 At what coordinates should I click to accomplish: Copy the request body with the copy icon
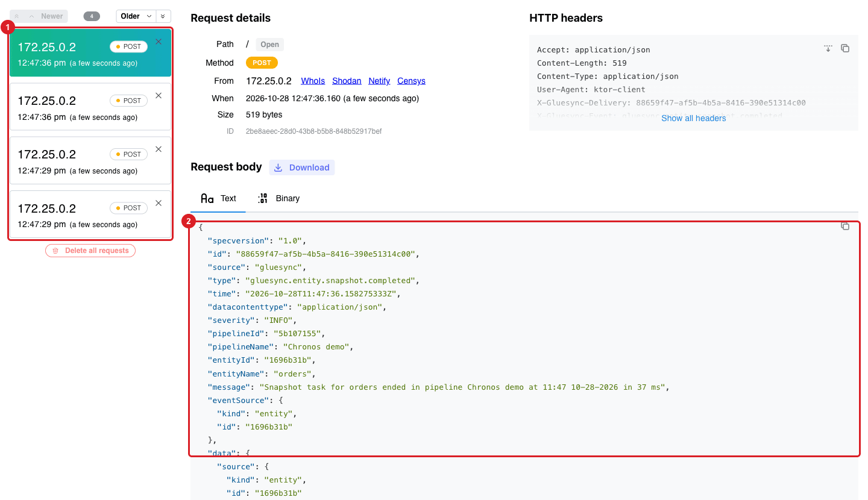click(x=845, y=226)
